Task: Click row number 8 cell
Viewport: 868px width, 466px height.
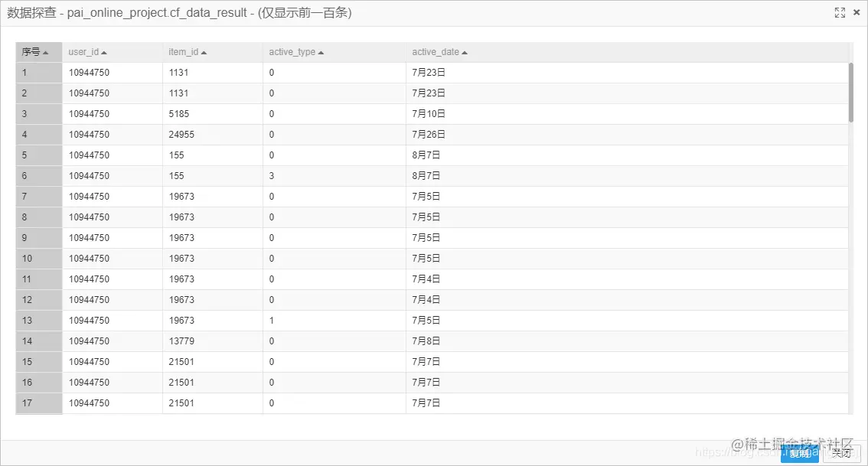Action: click(39, 217)
